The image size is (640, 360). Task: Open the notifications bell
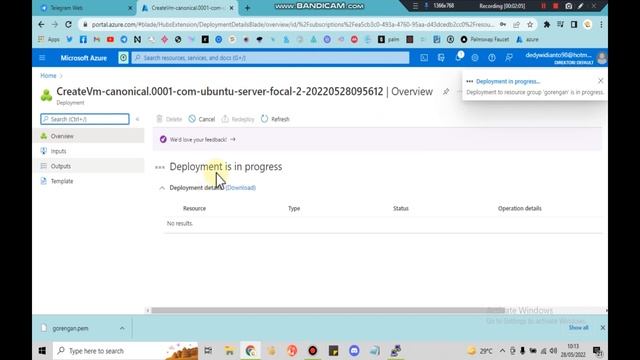(x=458, y=57)
